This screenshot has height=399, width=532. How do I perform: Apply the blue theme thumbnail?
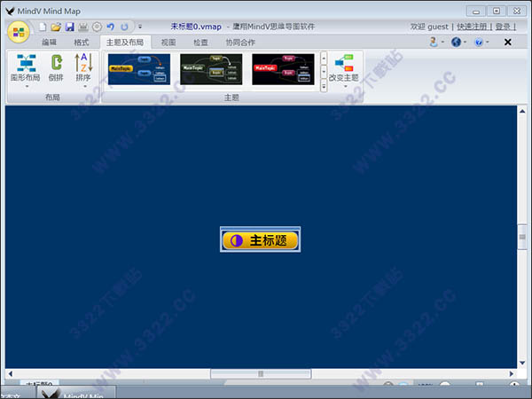(x=139, y=69)
